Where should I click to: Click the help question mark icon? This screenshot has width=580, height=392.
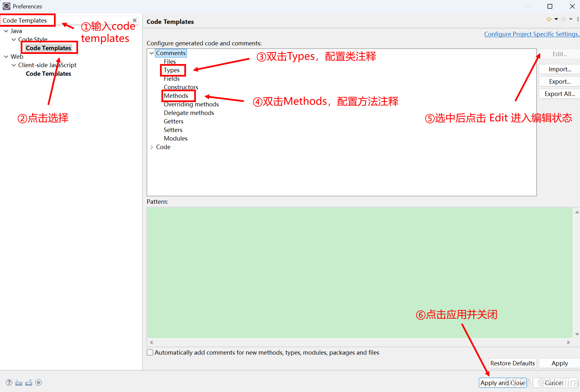[x=9, y=383]
